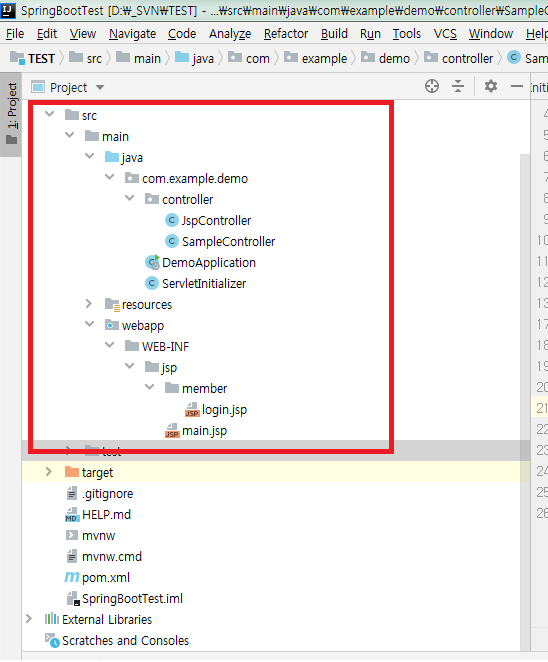Click the collapse all icon in Project panel
The width and height of the screenshot is (548, 662).
458,87
